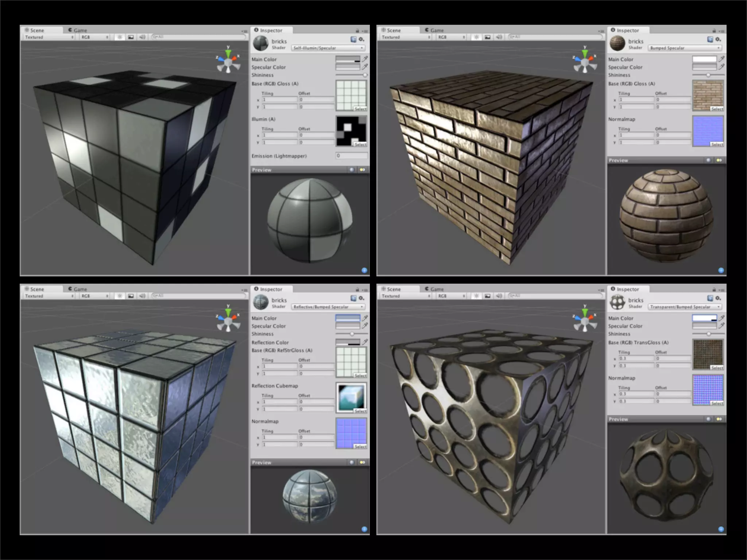This screenshot has height=560, width=747.
Task: Open RGB render mode dropdown in Self-Illumin scene view
Action: click(94, 37)
